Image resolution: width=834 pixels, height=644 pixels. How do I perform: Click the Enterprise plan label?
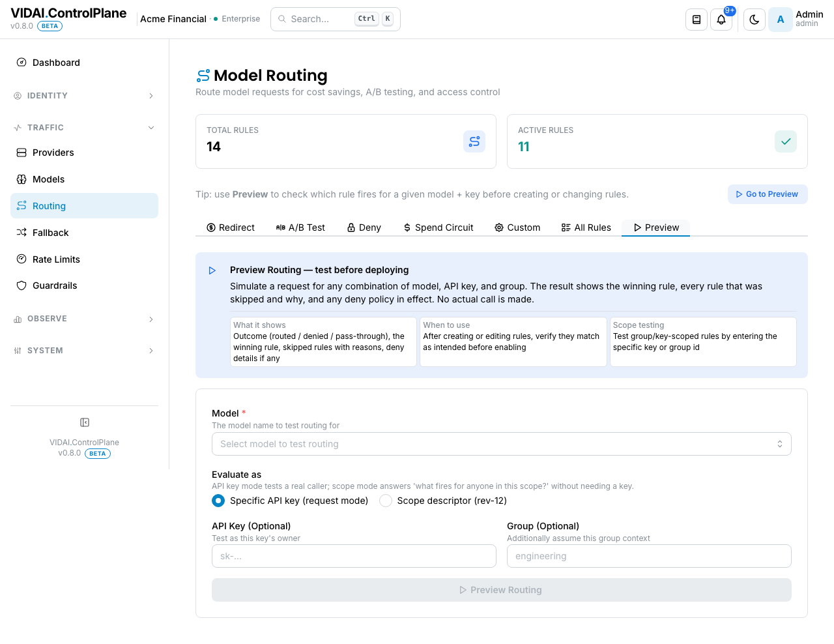(241, 19)
